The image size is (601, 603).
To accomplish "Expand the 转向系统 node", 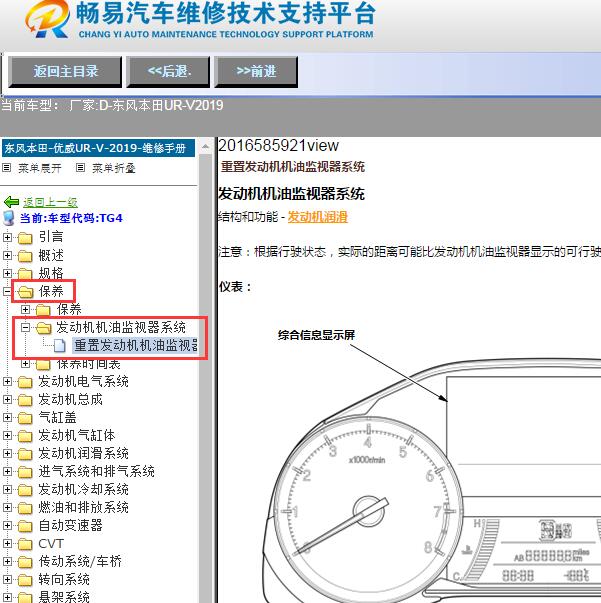I will (7, 580).
